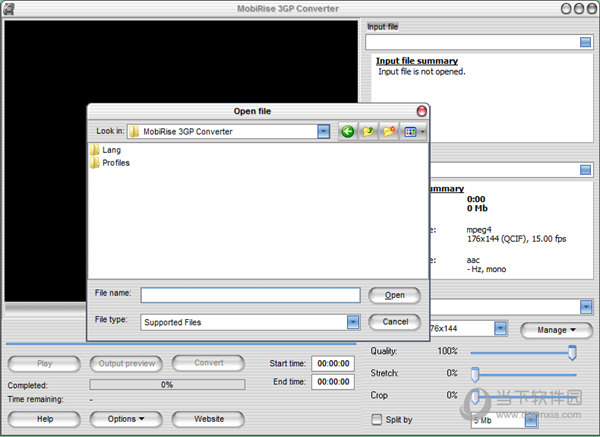Open the view menu icon

tap(414, 132)
